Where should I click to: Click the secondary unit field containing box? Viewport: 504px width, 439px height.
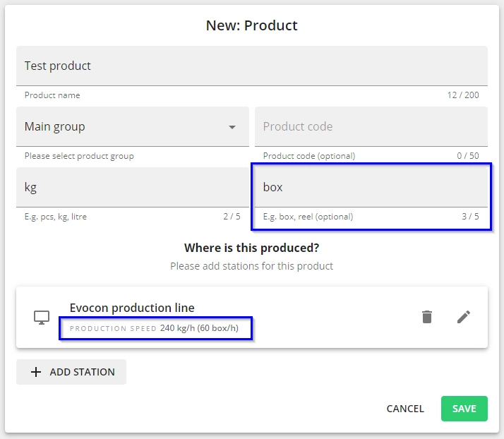371,187
